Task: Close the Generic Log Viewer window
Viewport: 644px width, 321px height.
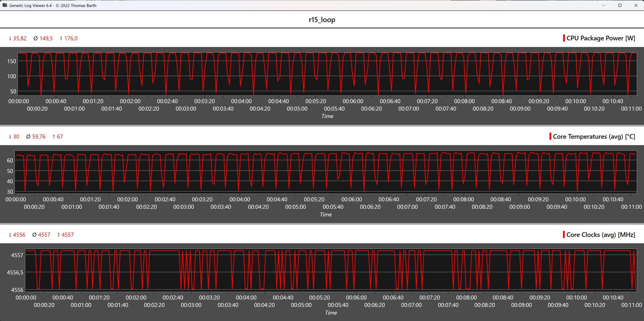Action: 636,5
